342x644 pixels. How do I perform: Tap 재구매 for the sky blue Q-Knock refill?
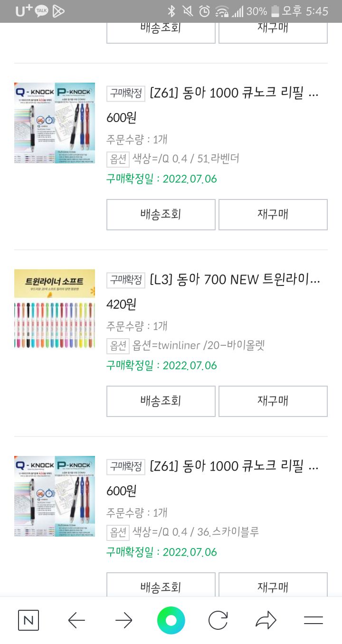[x=273, y=587]
